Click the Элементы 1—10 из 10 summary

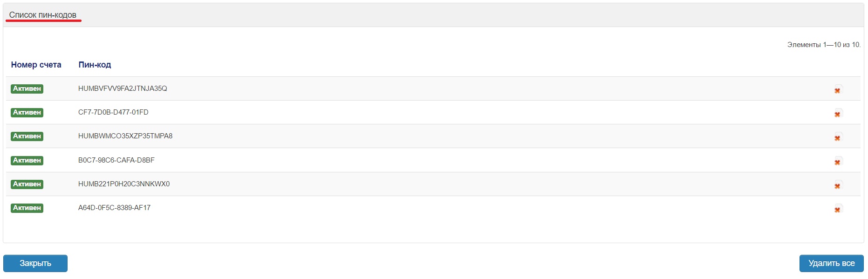823,45
